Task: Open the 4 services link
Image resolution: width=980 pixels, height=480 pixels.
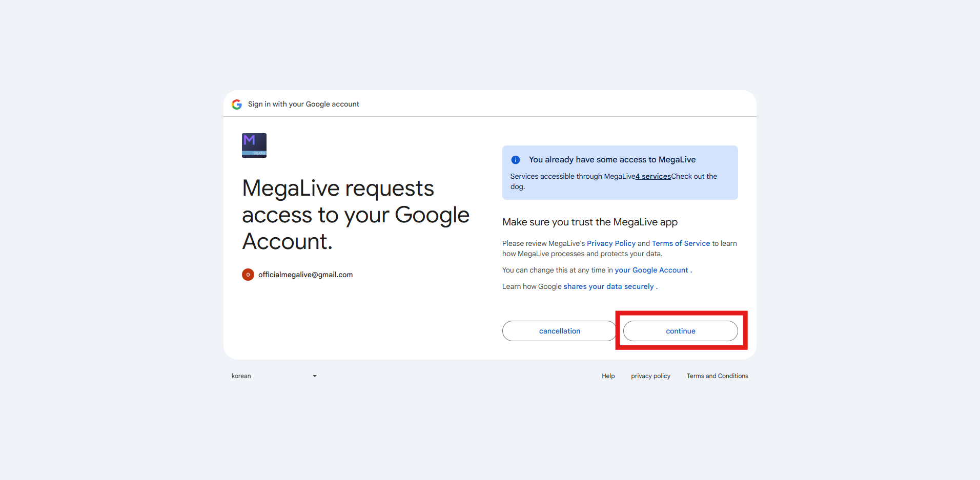Action: [653, 176]
